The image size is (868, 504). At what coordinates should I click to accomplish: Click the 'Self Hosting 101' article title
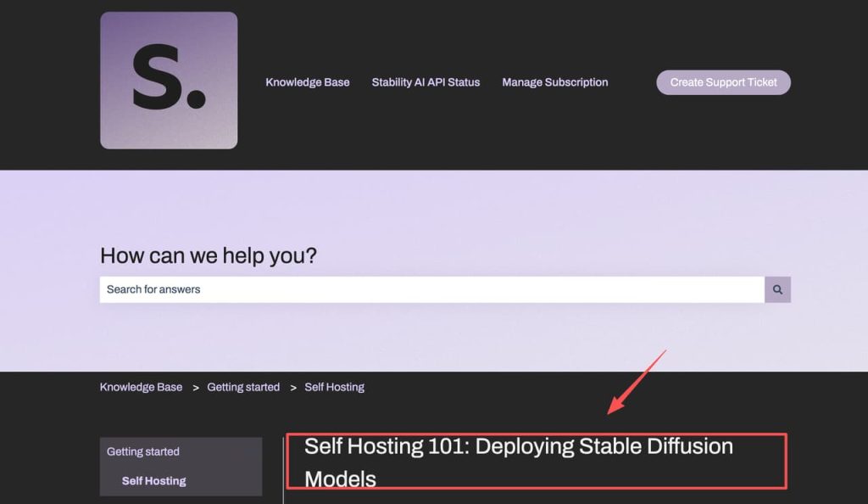(x=518, y=462)
